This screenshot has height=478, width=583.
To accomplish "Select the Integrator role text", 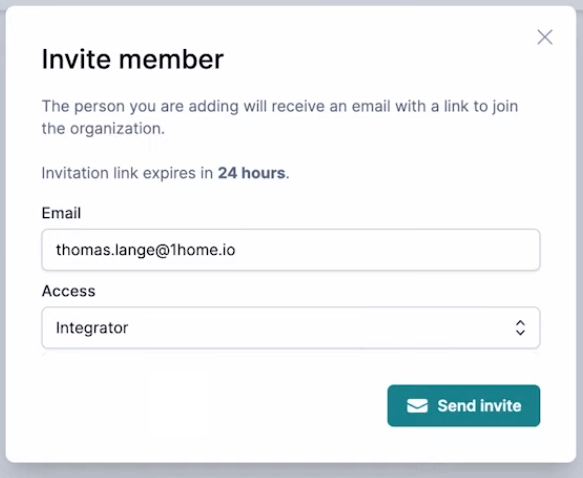I will pos(92,328).
